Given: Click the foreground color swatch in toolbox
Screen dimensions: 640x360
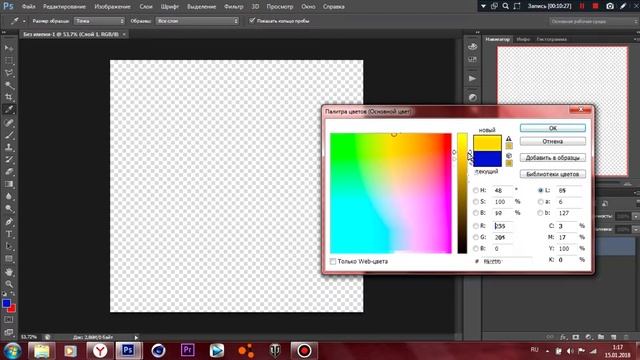Looking at the screenshot, I should [x=6, y=303].
